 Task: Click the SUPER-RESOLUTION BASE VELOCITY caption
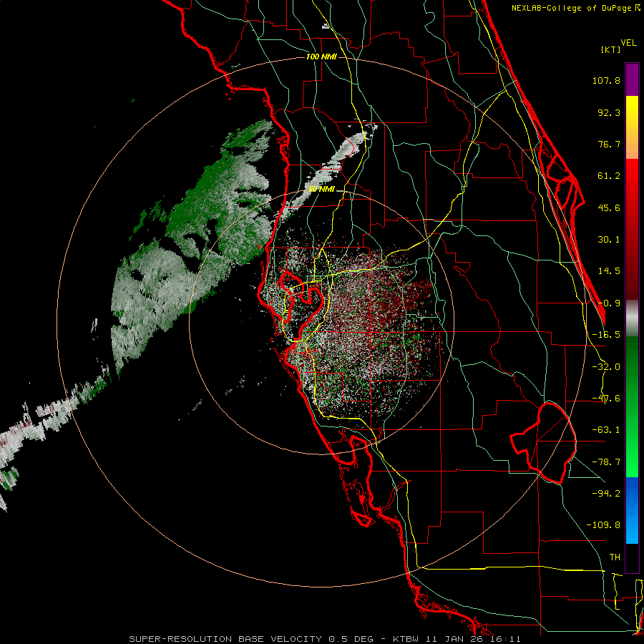325,639
